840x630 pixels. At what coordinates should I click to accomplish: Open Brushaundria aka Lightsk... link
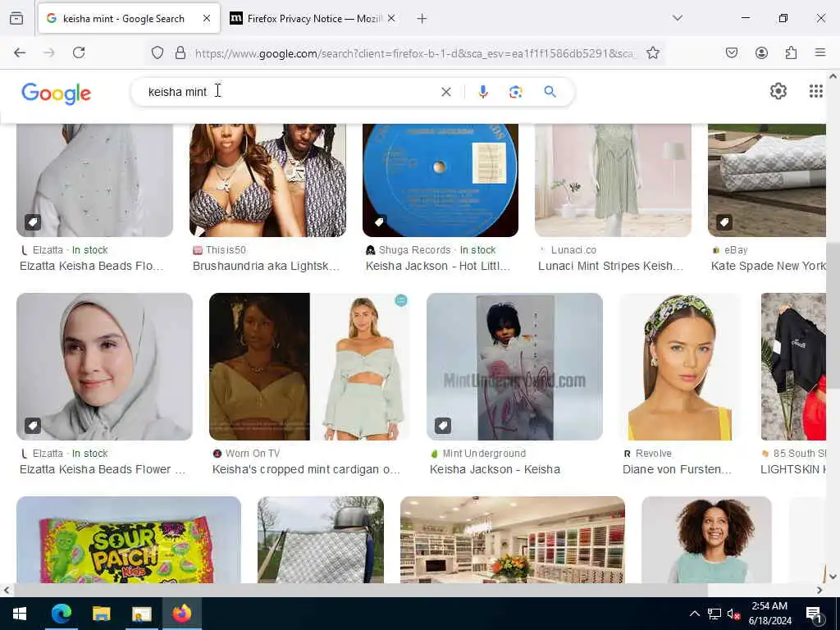266,266
